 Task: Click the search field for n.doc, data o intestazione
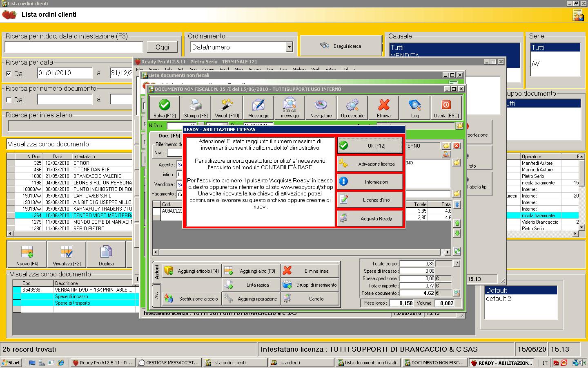pyautogui.click(x=74, y=47)
